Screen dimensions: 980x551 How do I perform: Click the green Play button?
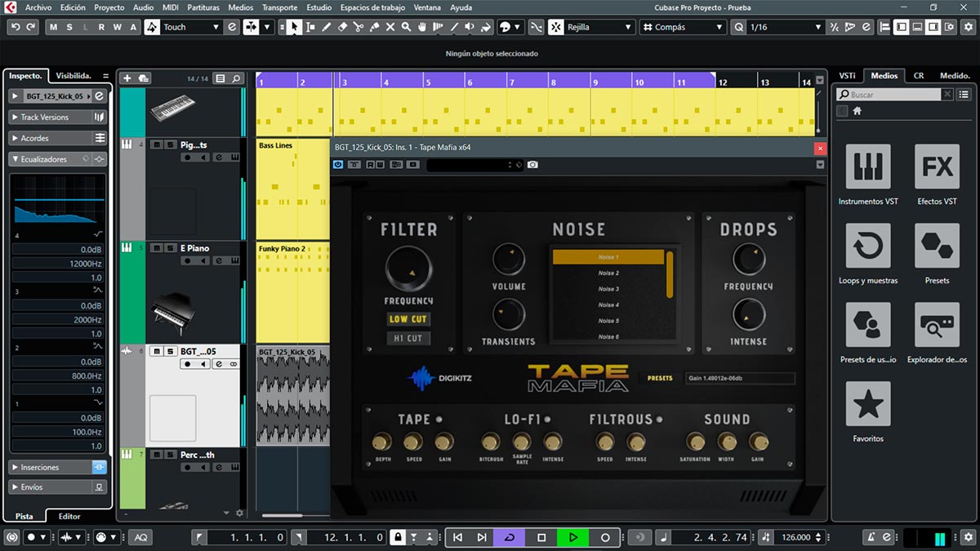coord(573,537)
